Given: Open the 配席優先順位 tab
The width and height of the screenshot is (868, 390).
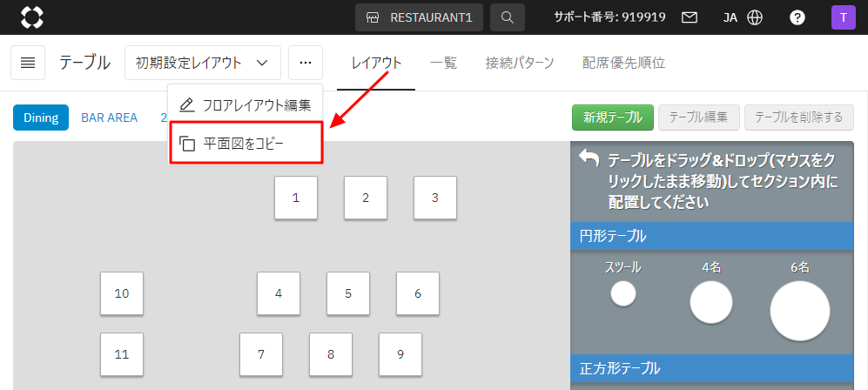Looking at the screenshot, I should pyautogui.click(x=623, y=63).
